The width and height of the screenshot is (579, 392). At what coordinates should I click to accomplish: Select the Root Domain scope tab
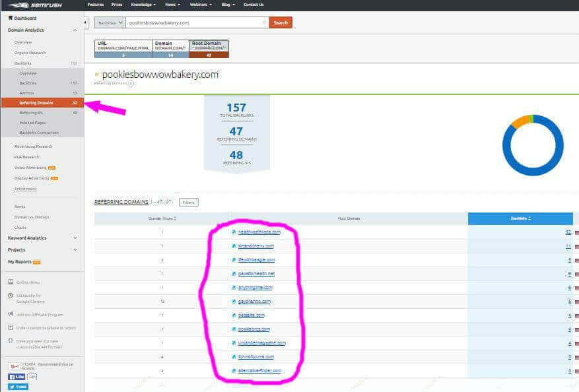(209, 49)
